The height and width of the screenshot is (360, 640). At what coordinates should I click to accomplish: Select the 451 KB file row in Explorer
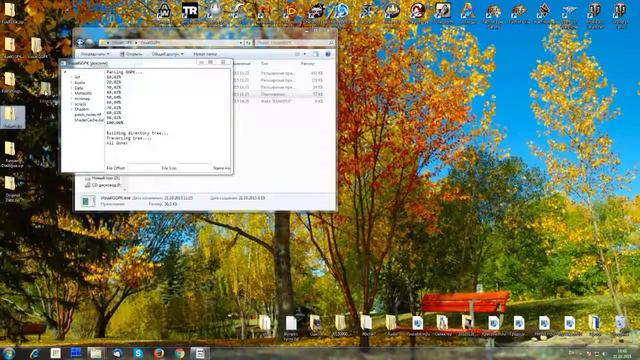pyautogui.click(x=279, y=73)
